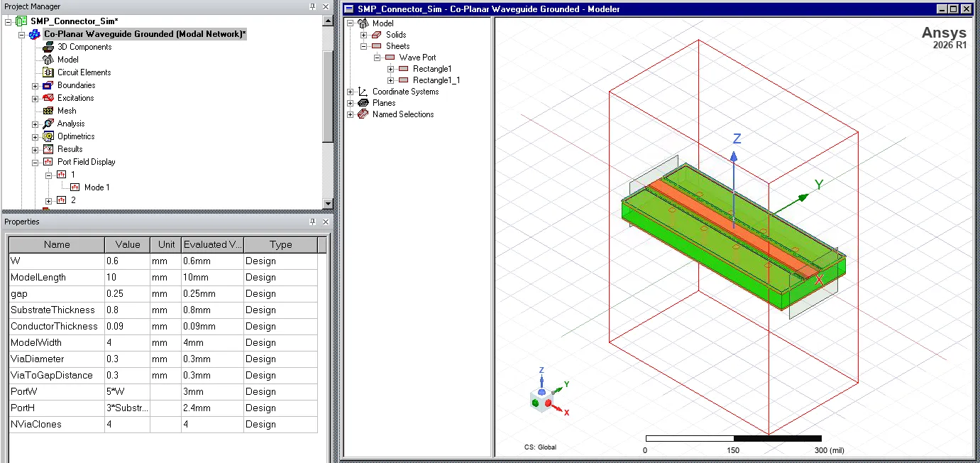Collapse the SMP_Connector_Sim project node
Viewport: 980px width, 463px height.
9,21
